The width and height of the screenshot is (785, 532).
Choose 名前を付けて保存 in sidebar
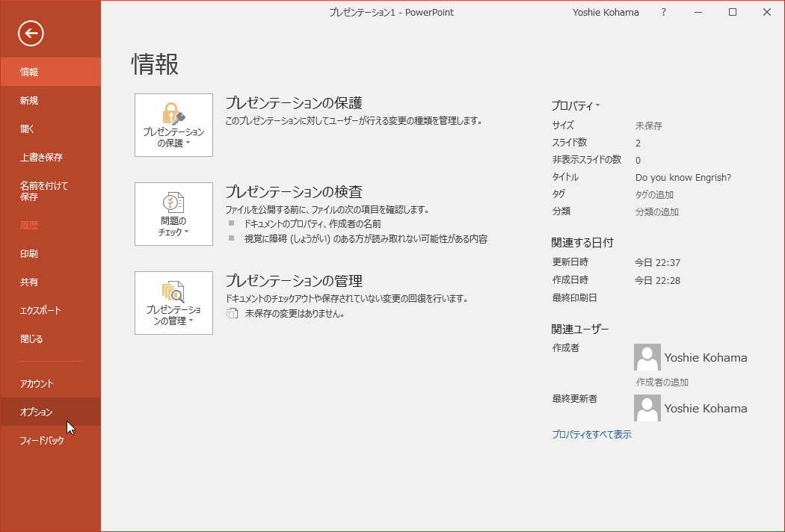tap(51, 191)
